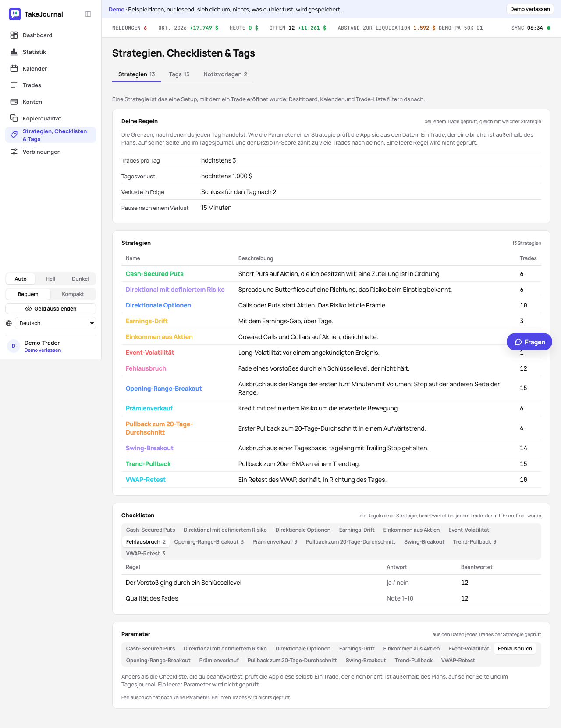Open the Cash-Secured Puts strategy
This screenshot has width=561, height=728.
point(155,274)
